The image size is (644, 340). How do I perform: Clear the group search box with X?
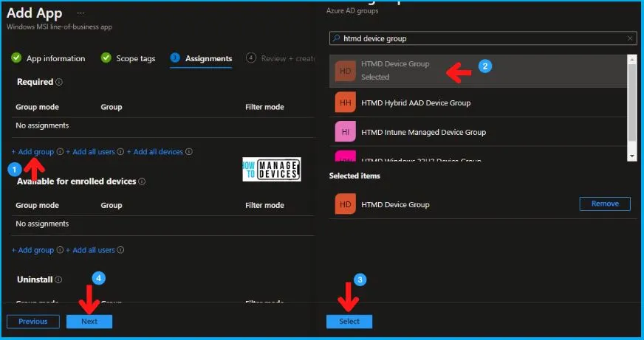point(630,38)
